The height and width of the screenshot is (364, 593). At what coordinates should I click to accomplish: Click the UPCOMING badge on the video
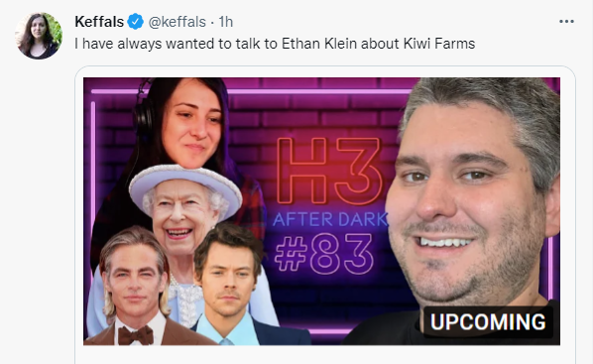point(488,322)
